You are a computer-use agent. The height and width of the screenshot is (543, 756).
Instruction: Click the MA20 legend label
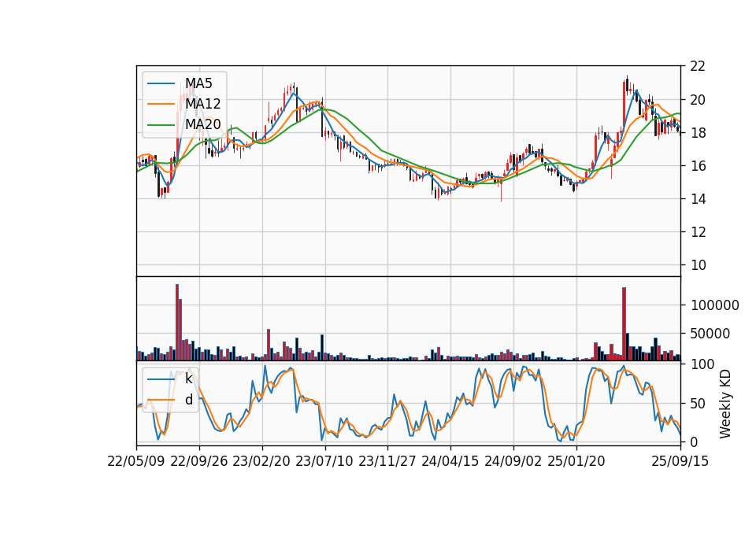pos(203,125)
